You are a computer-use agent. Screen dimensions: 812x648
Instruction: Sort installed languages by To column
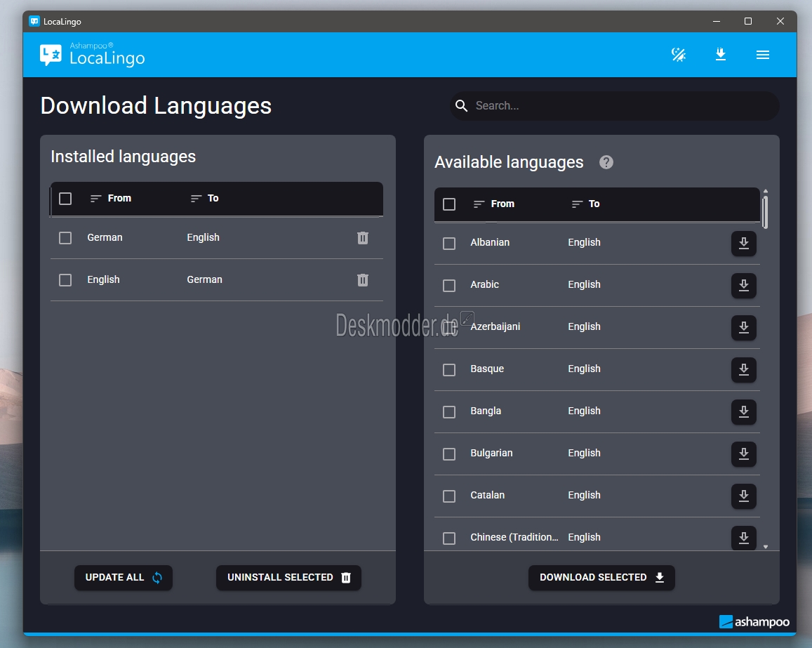204,199
